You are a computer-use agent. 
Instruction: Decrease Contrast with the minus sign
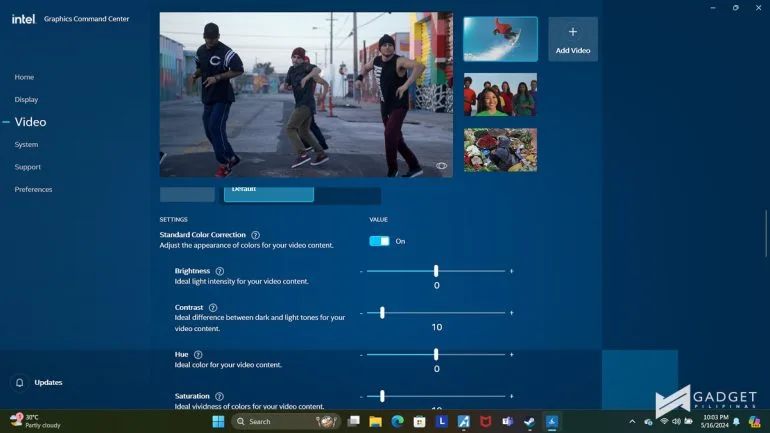coord(361,313)
